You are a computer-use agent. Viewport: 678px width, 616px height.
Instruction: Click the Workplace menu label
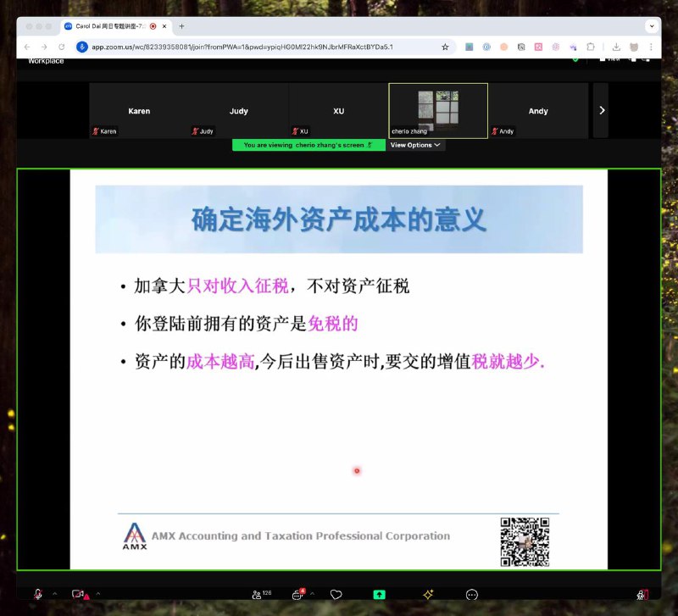(45, 61)
